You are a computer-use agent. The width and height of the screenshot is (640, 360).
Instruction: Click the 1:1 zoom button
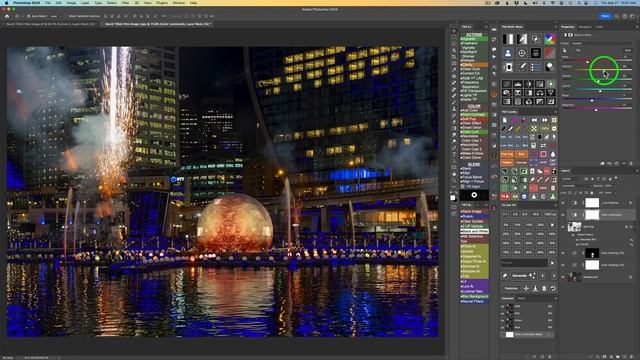pos(505,214)
